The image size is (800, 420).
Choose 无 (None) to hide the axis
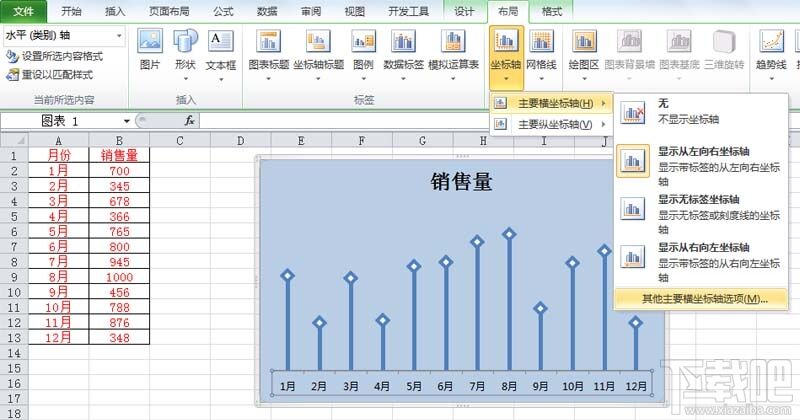(701, 111)
